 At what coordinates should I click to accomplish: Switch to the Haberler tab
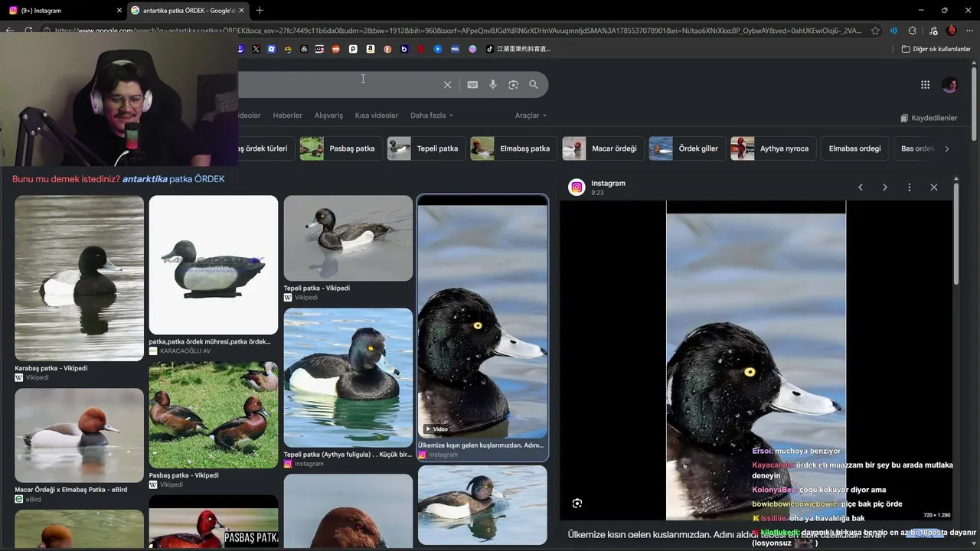click(x=288, y=116)
